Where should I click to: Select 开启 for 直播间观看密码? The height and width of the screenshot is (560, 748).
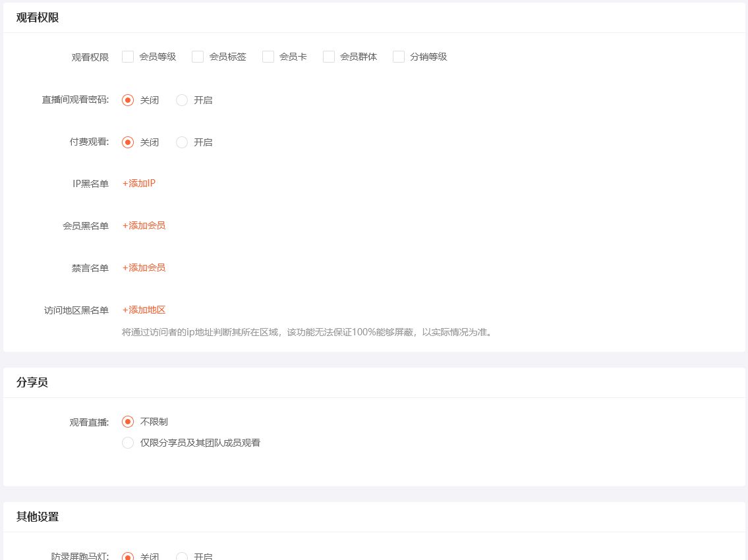pos(182,100)
